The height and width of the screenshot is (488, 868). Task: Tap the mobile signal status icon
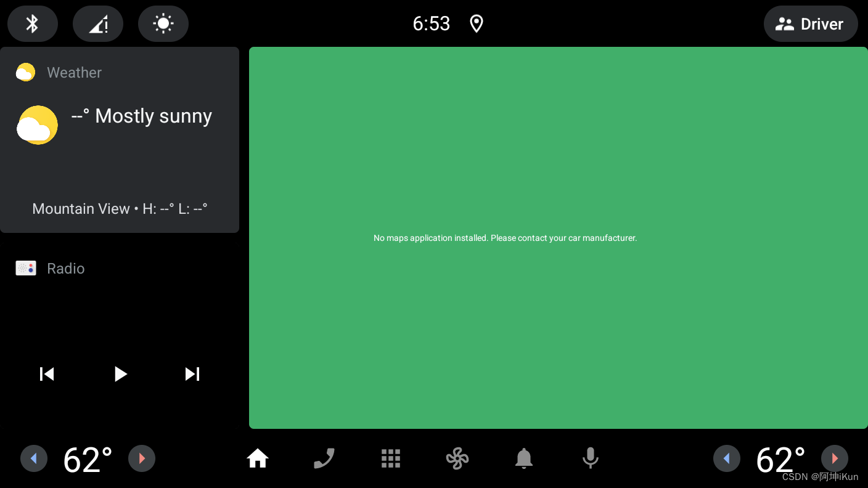tap(98, 24)
